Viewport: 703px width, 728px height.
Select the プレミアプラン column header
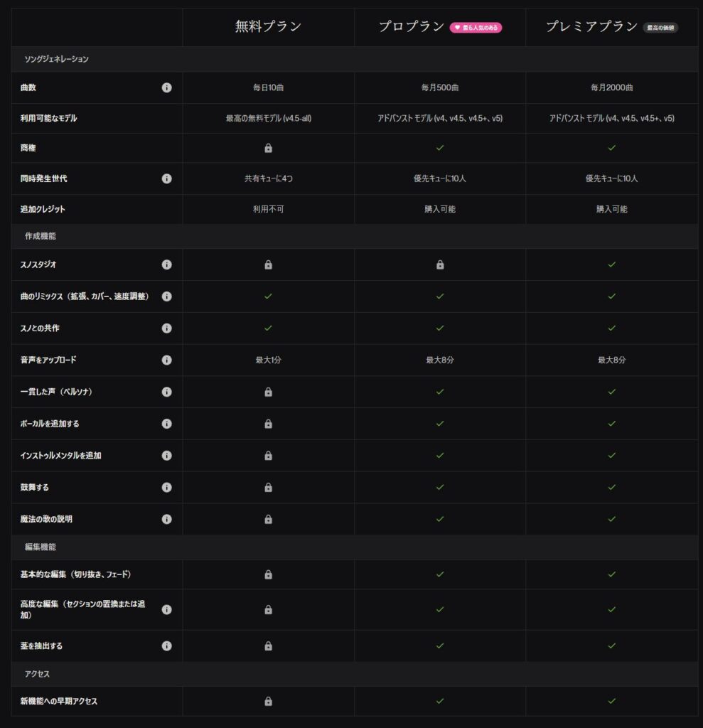(591, 27)
